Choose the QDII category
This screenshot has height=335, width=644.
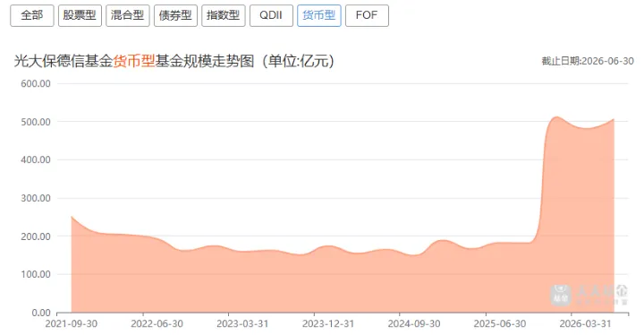(271, 15)
